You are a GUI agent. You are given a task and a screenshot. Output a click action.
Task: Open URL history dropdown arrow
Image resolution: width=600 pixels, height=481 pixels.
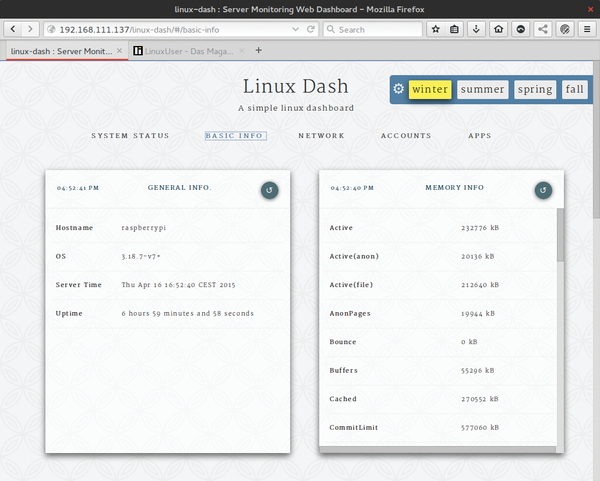(x=295, y=29)
